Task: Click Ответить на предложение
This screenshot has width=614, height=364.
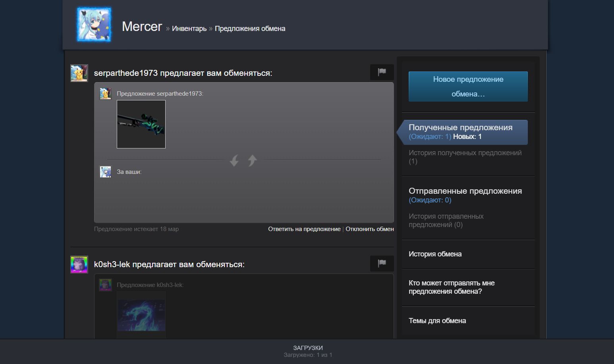Action: 304,229
